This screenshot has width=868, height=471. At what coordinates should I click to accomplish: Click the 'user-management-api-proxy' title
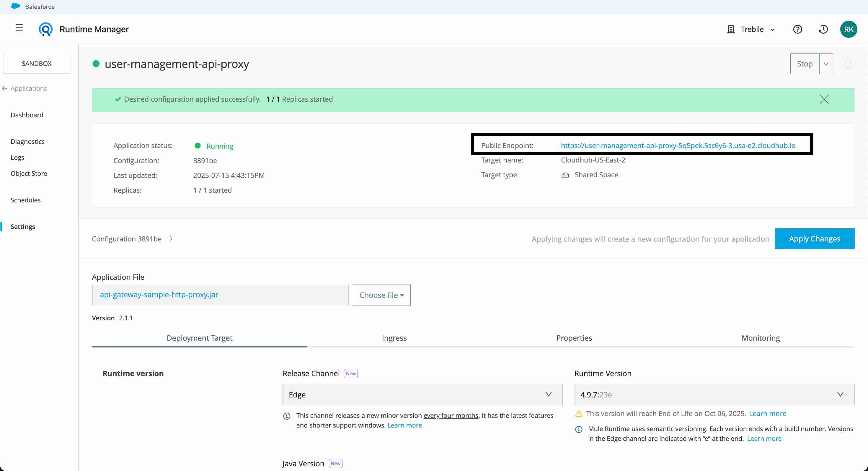tap(177, 64)
